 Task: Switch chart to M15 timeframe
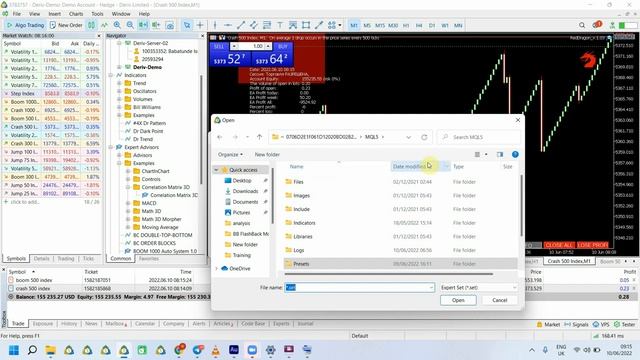tap(380, 25)
